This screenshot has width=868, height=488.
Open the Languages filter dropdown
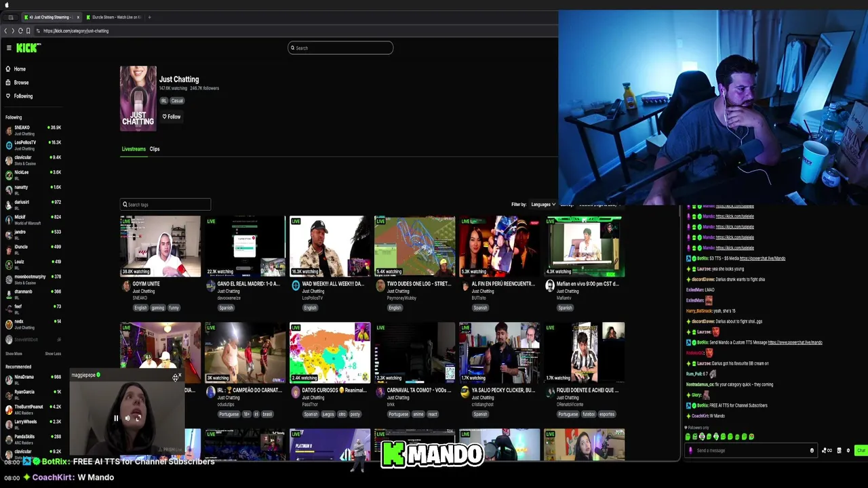[543, 205]
